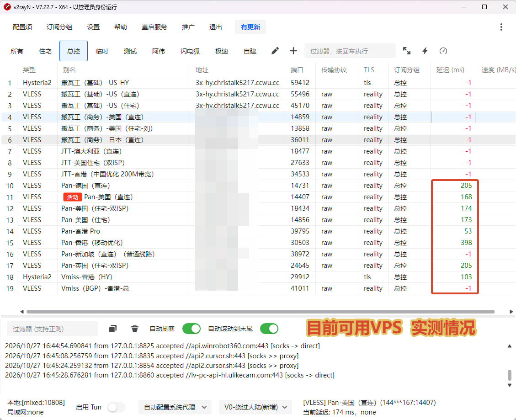
Task: Switch to the 自建 group tab
Action: click(x=250, y=51)
